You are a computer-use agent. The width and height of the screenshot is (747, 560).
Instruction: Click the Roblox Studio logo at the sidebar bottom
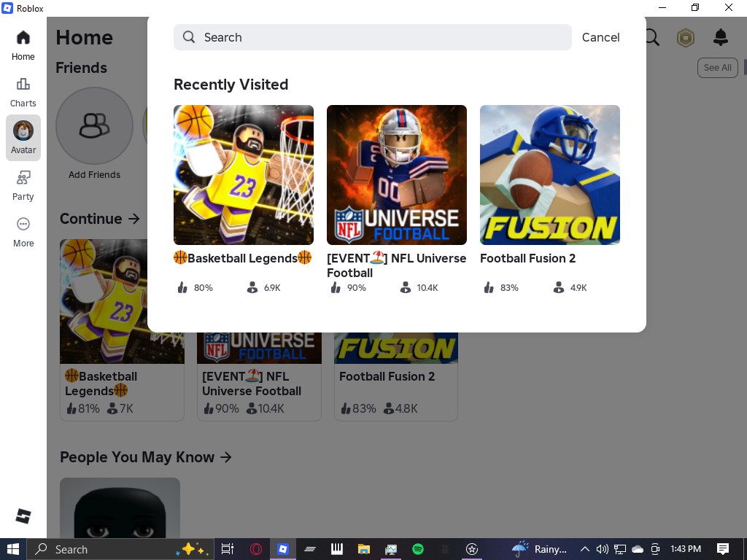click(23, 516)
